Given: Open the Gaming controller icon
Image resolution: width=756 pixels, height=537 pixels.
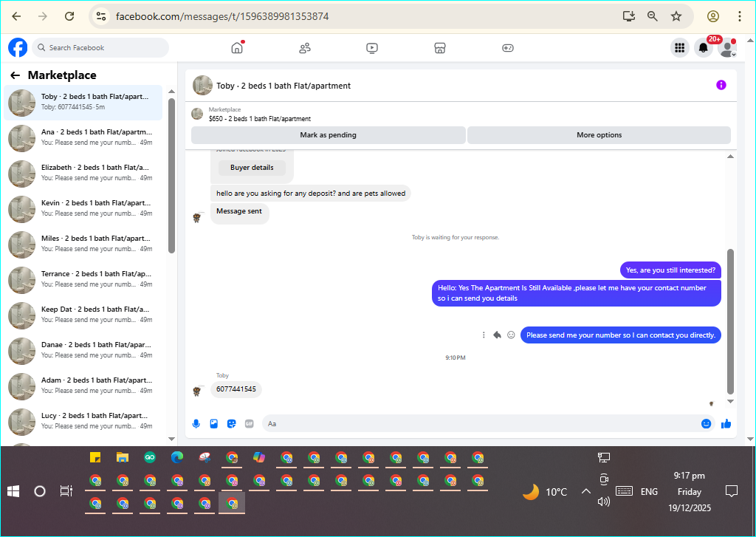Looking at the screenshot, I should (508, 48).
